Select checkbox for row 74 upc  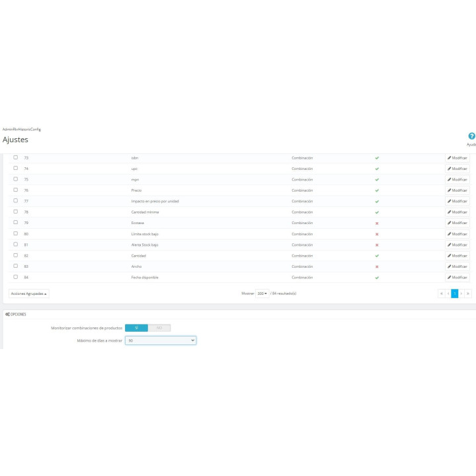[15, 168]
